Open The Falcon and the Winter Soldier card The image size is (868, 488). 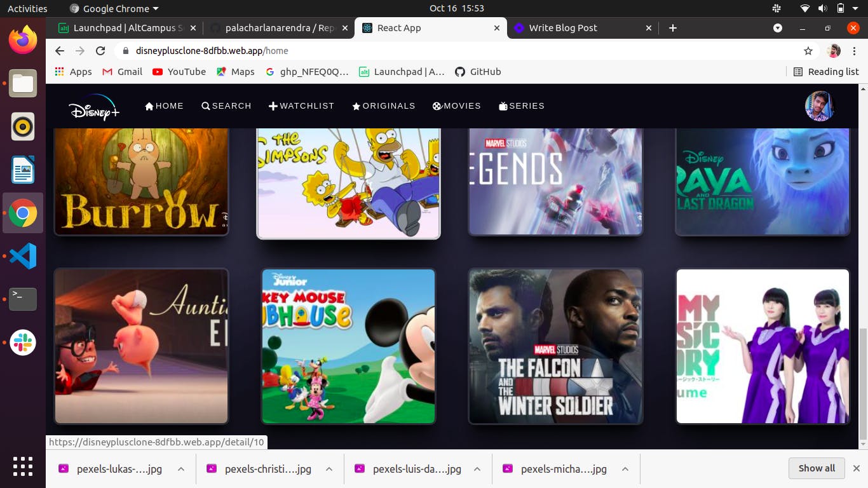click(x=556, y=346)
